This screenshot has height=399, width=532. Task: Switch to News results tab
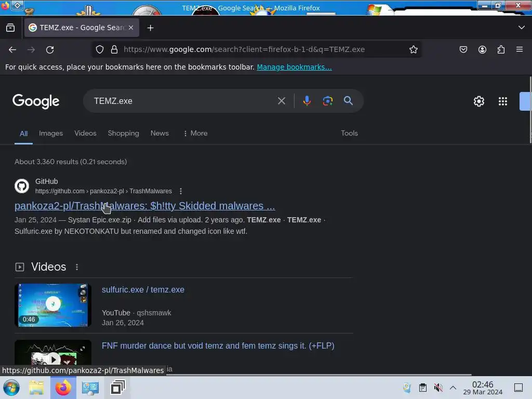pos(159,134)
